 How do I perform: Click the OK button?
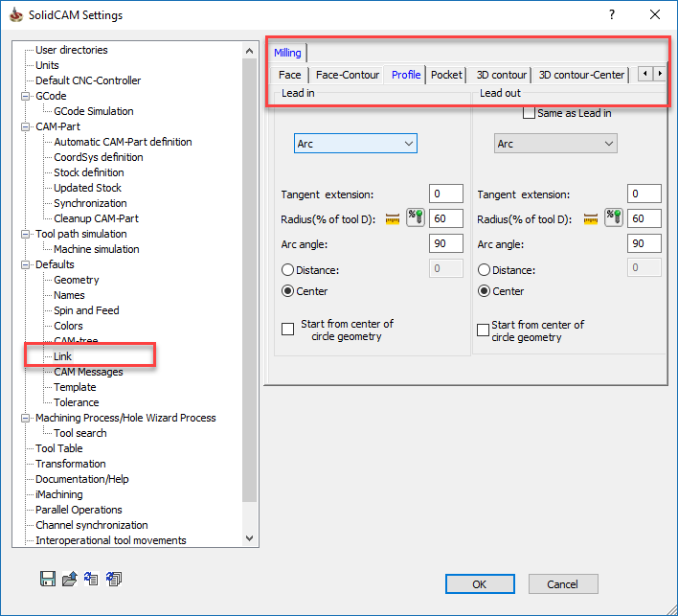click(x=480, y=584)
